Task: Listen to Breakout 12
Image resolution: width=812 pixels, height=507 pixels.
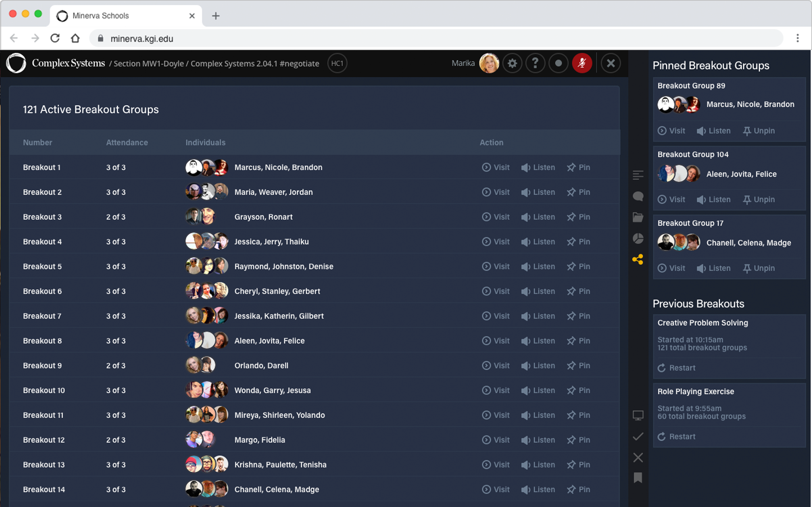Action: point(538,440)
